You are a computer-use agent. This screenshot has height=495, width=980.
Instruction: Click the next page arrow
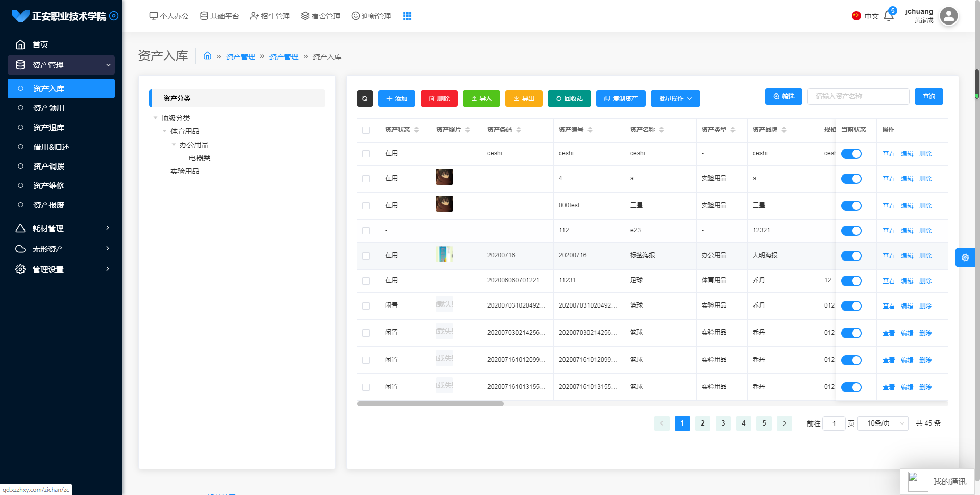point(784,423)
